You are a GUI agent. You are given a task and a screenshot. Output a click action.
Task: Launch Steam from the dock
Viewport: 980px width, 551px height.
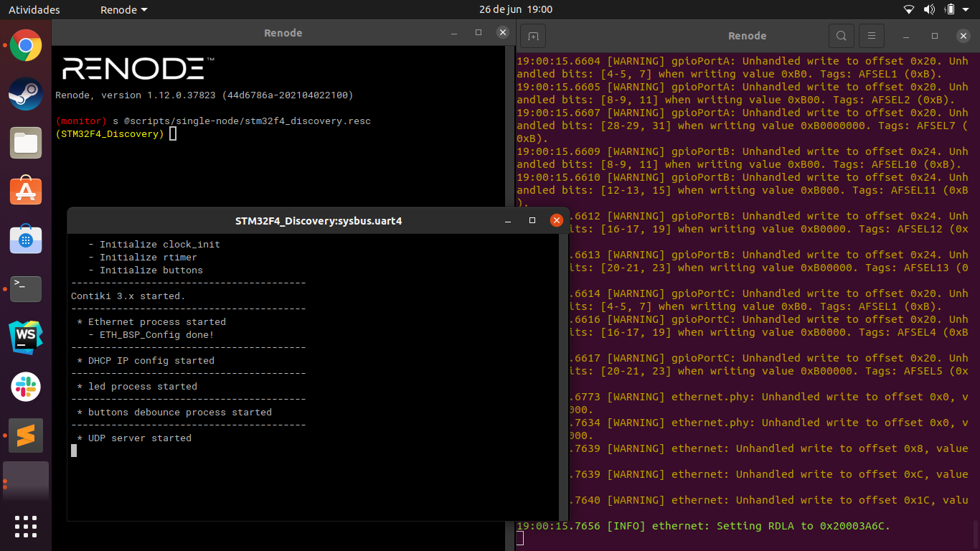[x=26, y=94]
